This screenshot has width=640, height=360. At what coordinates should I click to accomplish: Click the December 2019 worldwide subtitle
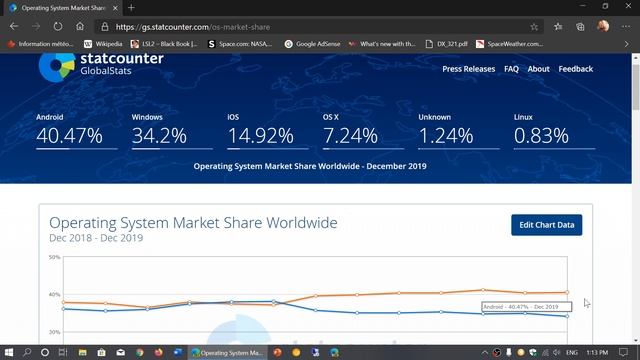310,166
